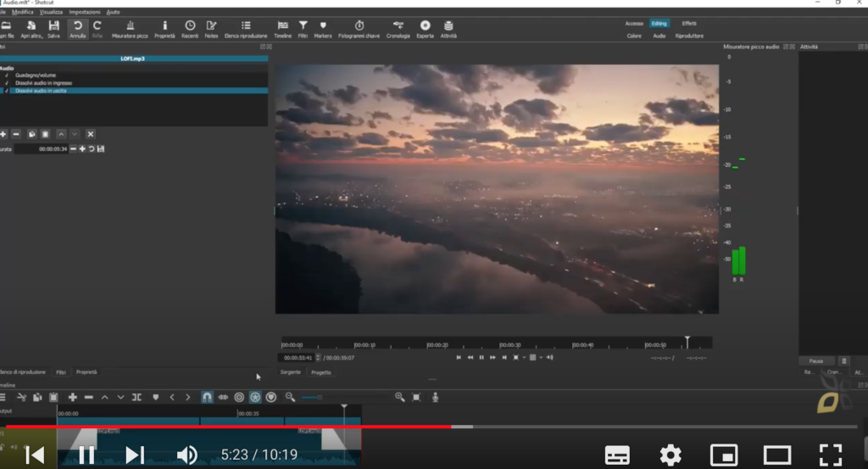The width and height of the screenshot is (868, 469).
Task: Enter YouTube fullscreen mode
Action: coord(831,455)
